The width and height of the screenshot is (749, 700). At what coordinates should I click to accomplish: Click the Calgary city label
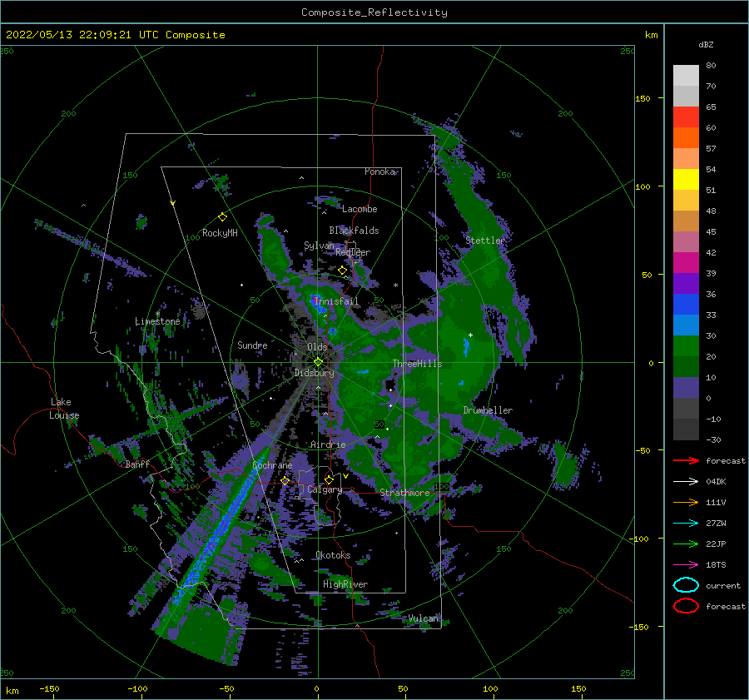[x=325, y=489]
